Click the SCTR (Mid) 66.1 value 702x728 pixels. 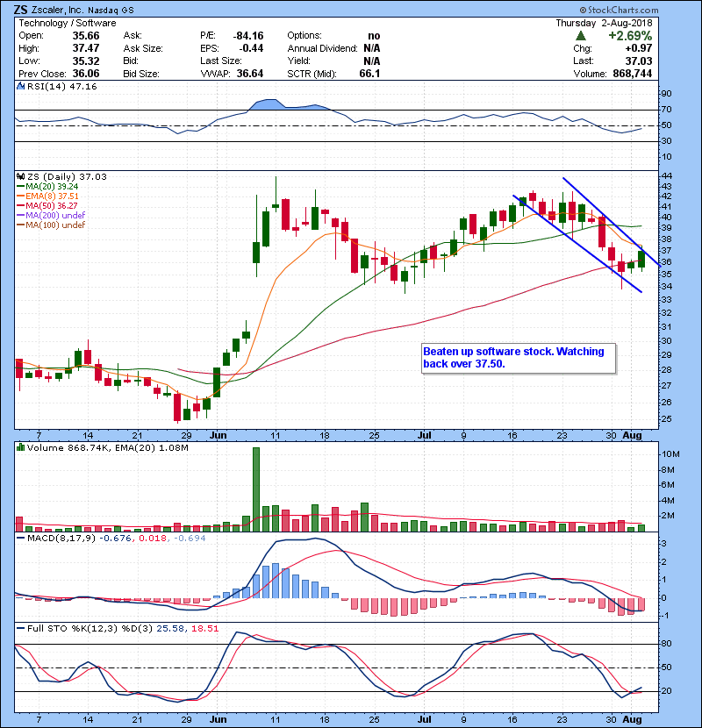369,74
